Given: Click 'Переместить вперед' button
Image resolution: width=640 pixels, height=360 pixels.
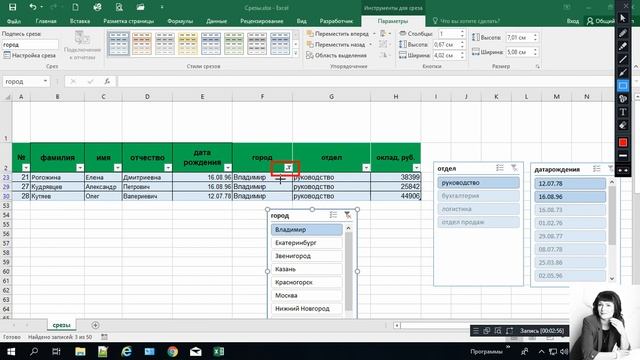Looking at the screenshot, I should 338,34.
